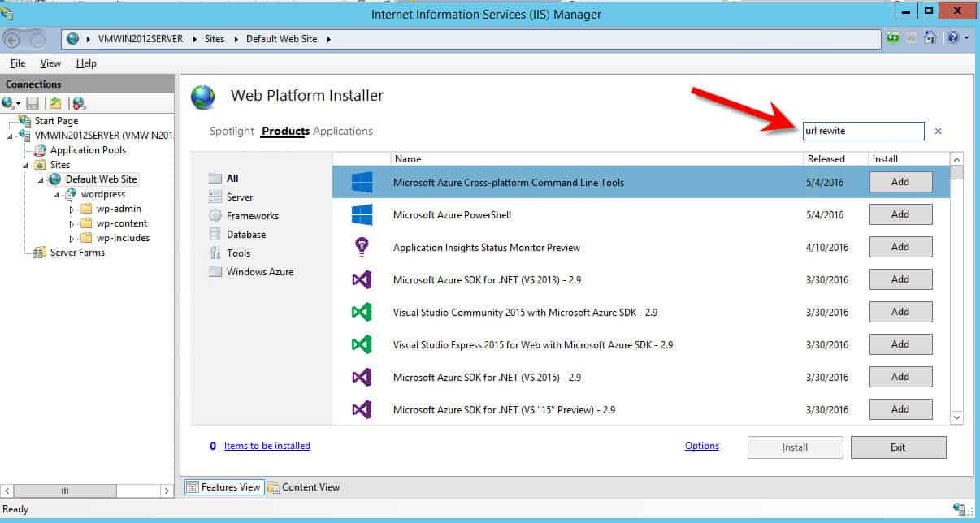980x523 pixels.
Task: Collapse the Default Web Site tree node
Action: [x=41, y=180]
